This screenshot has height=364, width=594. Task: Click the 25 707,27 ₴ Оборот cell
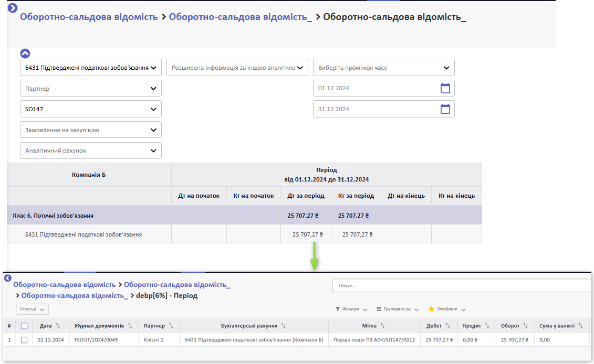click(x=515, y=340)
